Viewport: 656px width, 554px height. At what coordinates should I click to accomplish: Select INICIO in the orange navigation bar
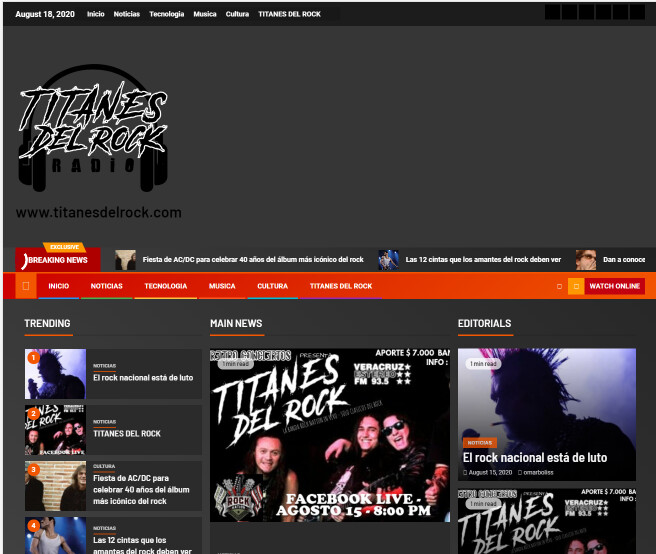pos(59,286)
